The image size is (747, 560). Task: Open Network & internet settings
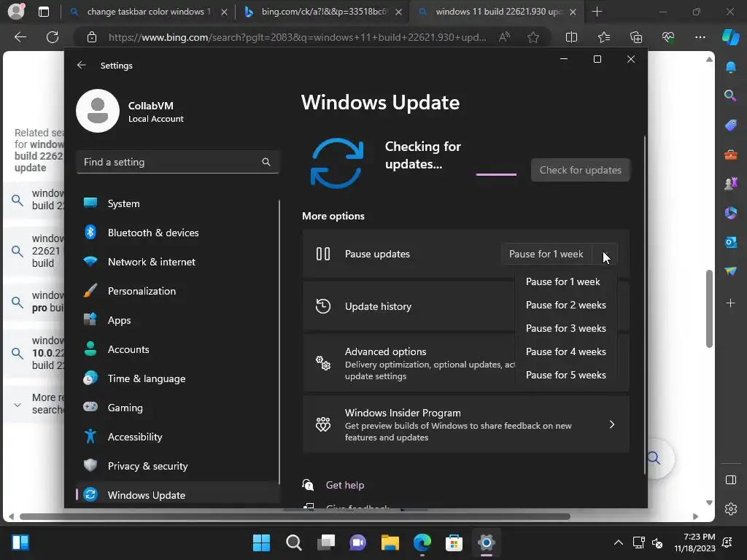[x=177, y=262]
